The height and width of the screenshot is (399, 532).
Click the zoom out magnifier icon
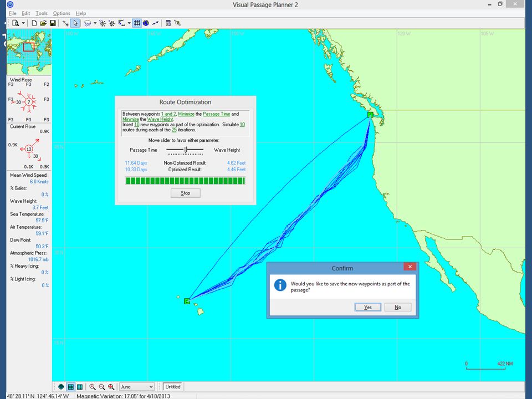pos(102,387)
